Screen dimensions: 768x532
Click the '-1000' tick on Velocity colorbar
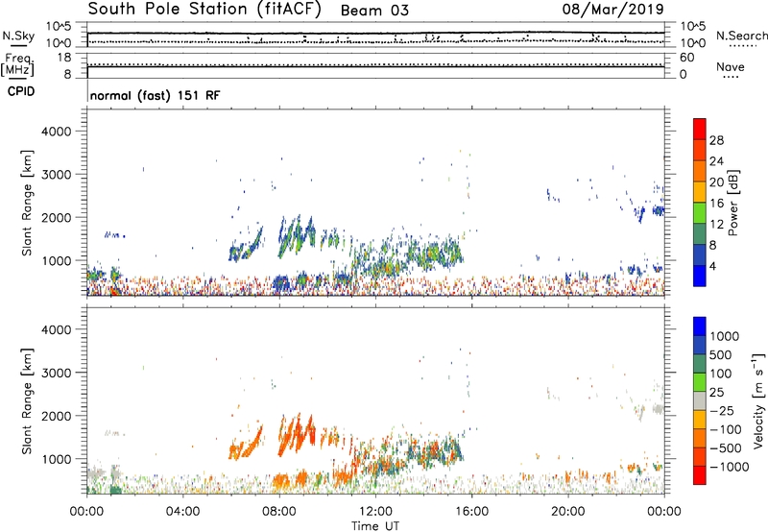point(730,467)
